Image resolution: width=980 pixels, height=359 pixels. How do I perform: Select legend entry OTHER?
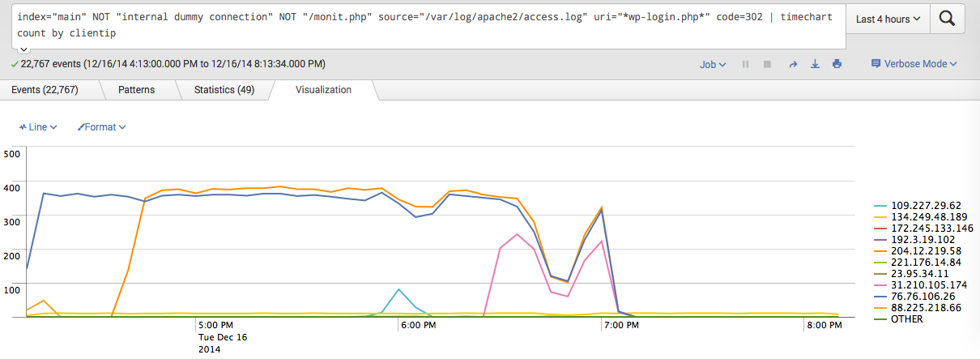(x=898, y=319)
